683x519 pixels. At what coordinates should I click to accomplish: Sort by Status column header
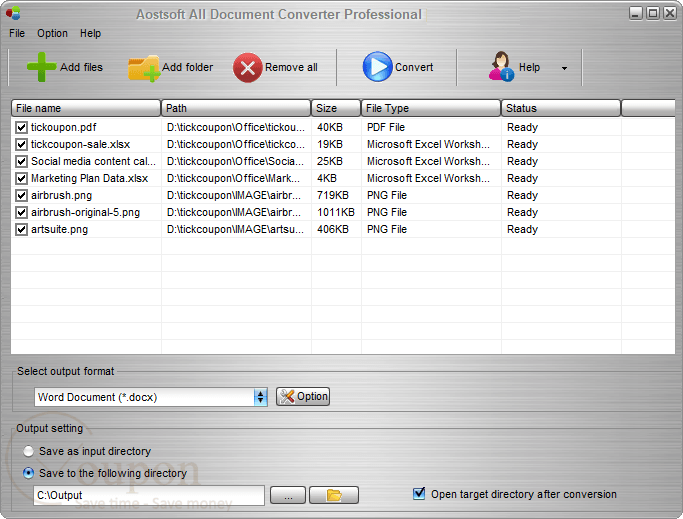(561, 108)
